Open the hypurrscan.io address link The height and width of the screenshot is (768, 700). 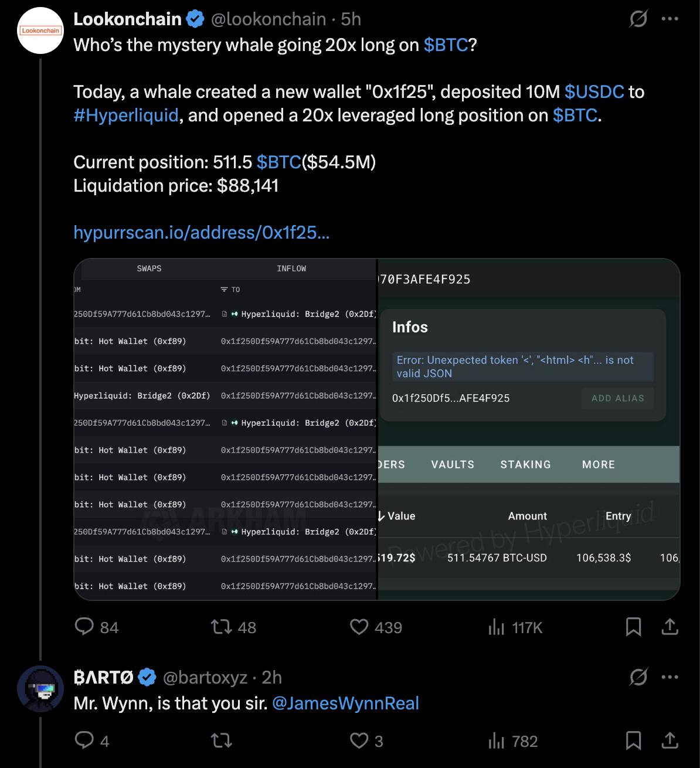click(201, 233)
